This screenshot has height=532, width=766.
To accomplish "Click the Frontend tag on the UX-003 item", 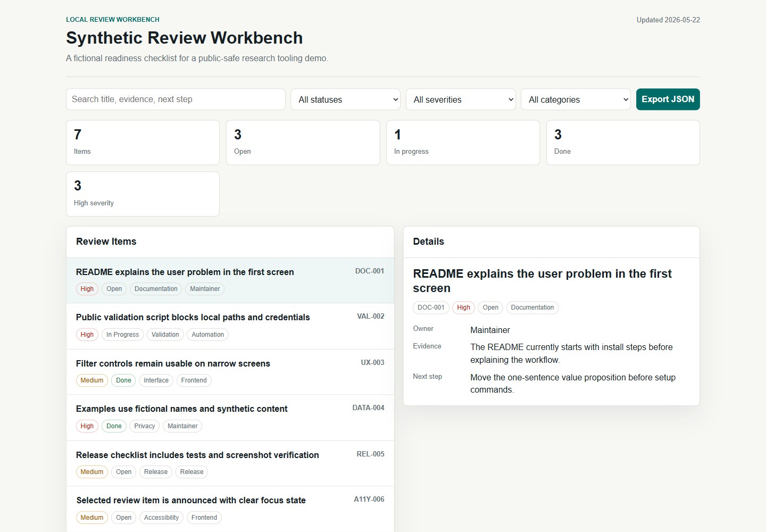I will click(194, 380).
